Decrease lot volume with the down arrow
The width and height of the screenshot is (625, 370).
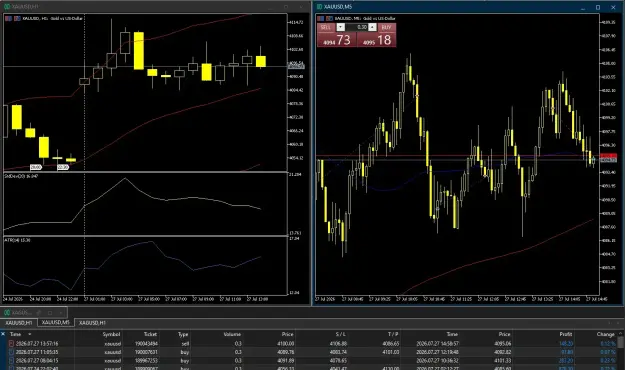click(340, 27)
